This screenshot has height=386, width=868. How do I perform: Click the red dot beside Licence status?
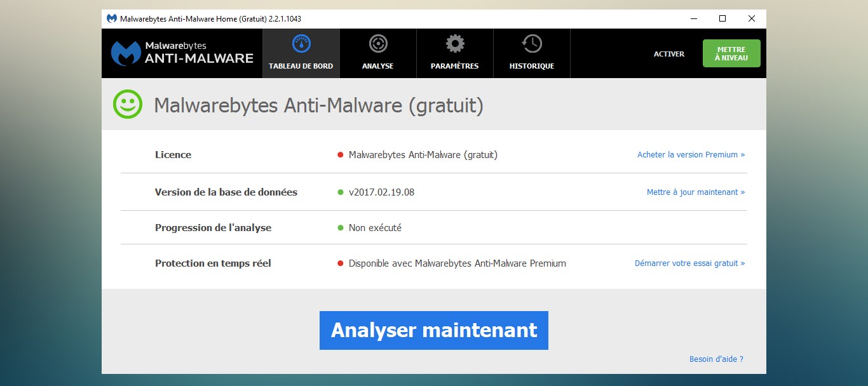coord(341,155)
